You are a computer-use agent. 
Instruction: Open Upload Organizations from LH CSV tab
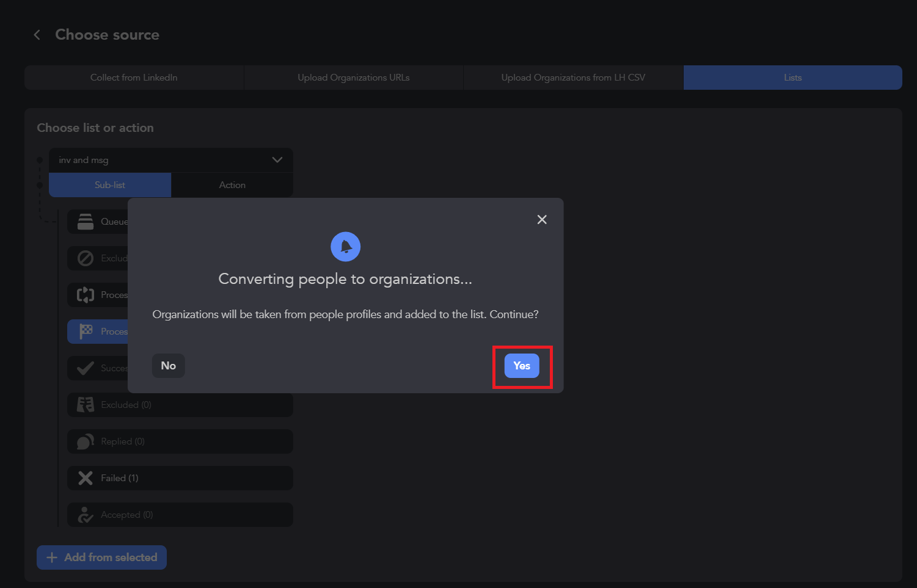point(573,78)
